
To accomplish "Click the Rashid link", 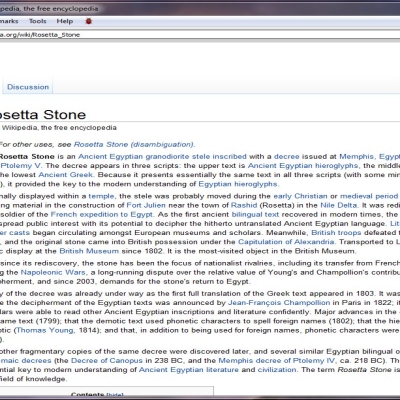I will (244, 205).
